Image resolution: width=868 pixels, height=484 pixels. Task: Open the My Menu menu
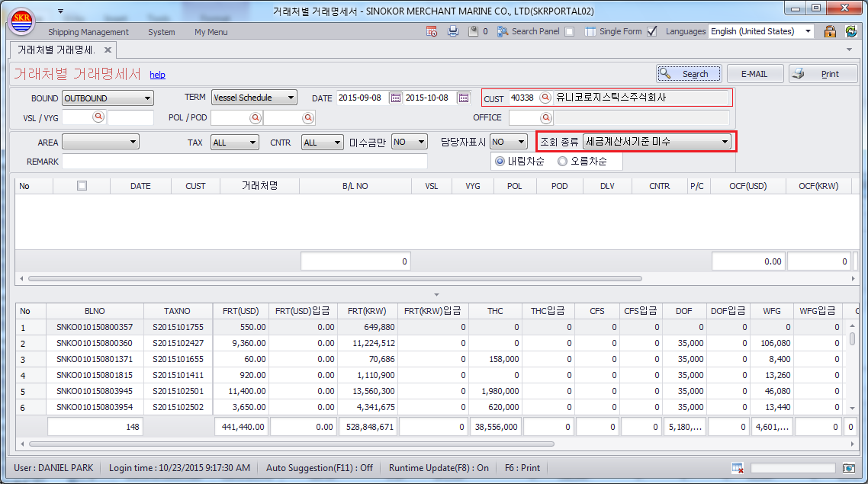pos(211,32)
